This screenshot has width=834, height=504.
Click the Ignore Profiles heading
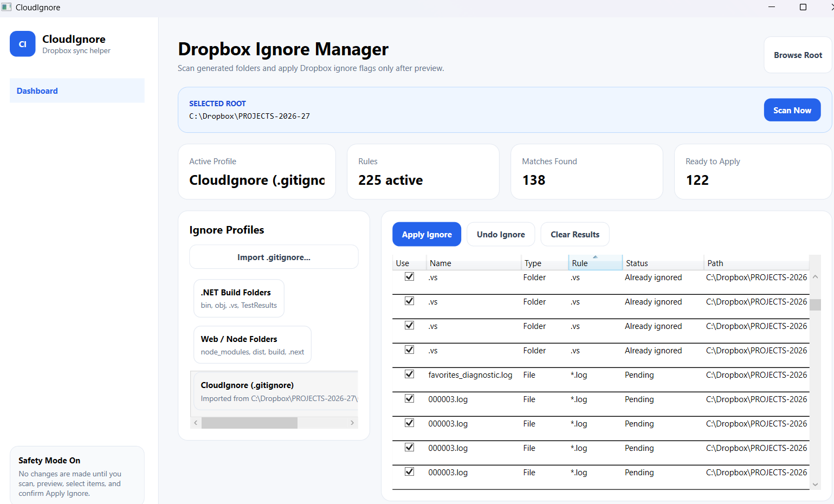tap(227, 230)
